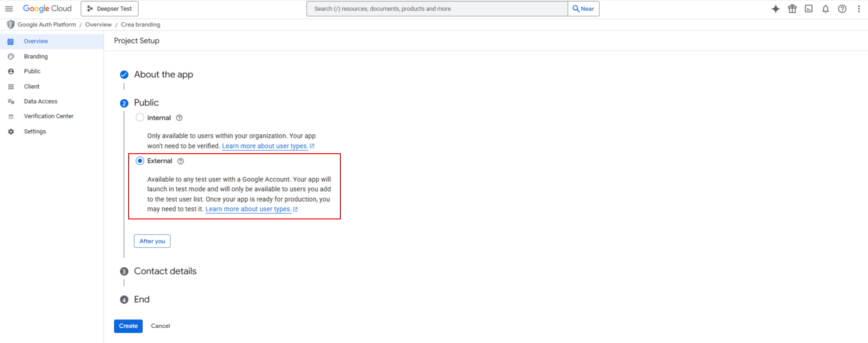Click the Google Auth Platform breadcrumb

tap(47, 25)
